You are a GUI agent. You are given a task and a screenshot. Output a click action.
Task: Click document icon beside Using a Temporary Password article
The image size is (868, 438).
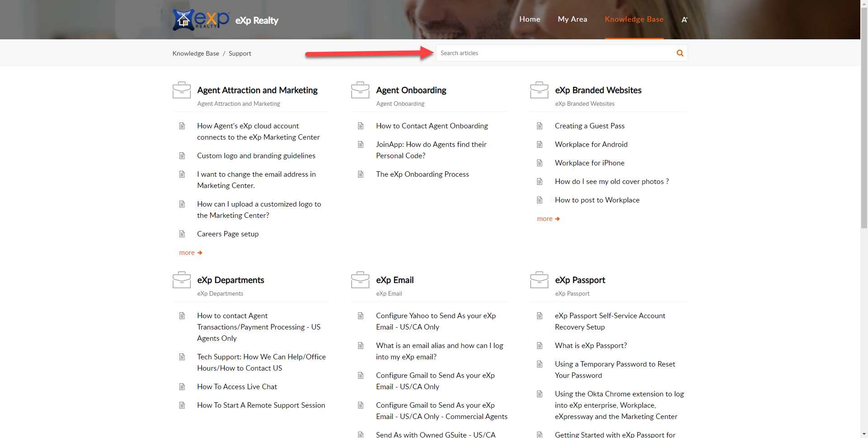(540, 364)
